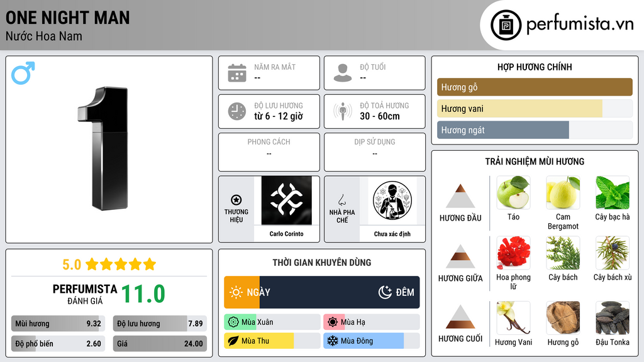This screenshot has width=644, height=362.
Task: Select the Hương Vani vanilla note
Action: tap(513, 317)
